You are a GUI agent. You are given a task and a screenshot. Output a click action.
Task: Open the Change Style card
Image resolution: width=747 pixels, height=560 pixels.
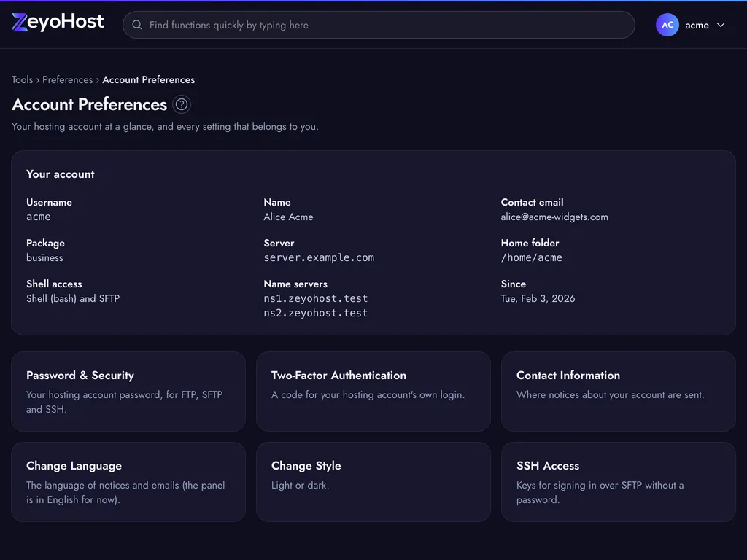[373, 482]
